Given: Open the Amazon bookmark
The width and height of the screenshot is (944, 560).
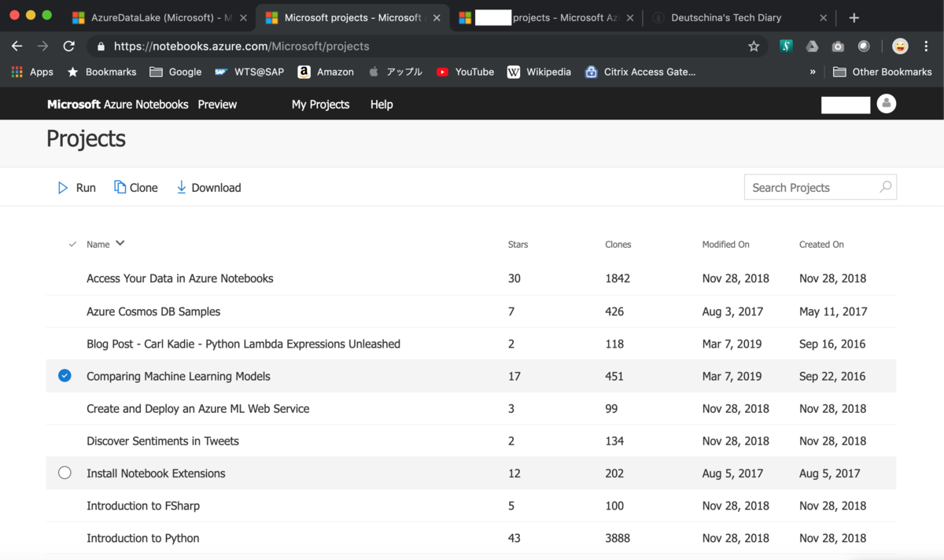Looking at the screenshot, I should click(326, 72).
